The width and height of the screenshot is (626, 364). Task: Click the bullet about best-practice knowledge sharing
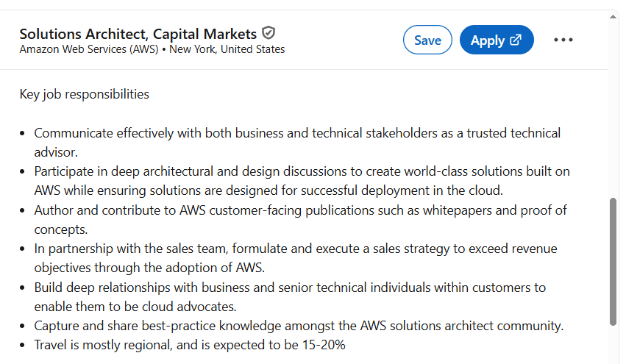[299, 325]
